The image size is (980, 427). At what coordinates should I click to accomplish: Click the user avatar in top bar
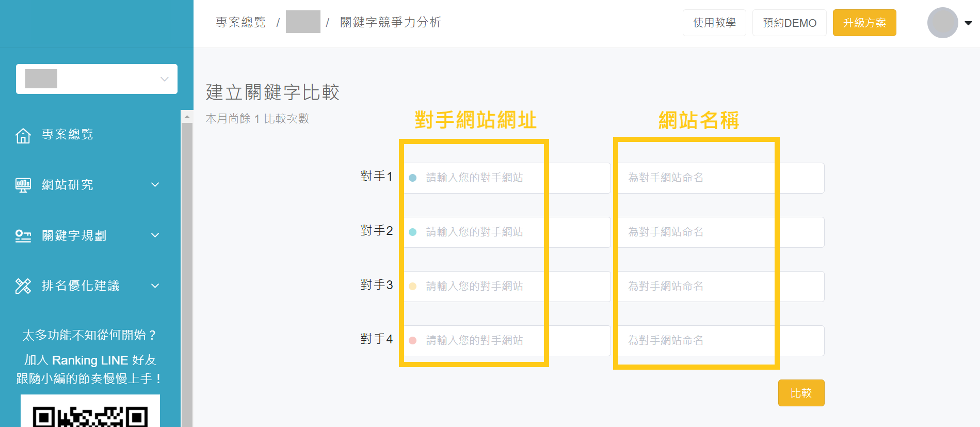point(942,23)
